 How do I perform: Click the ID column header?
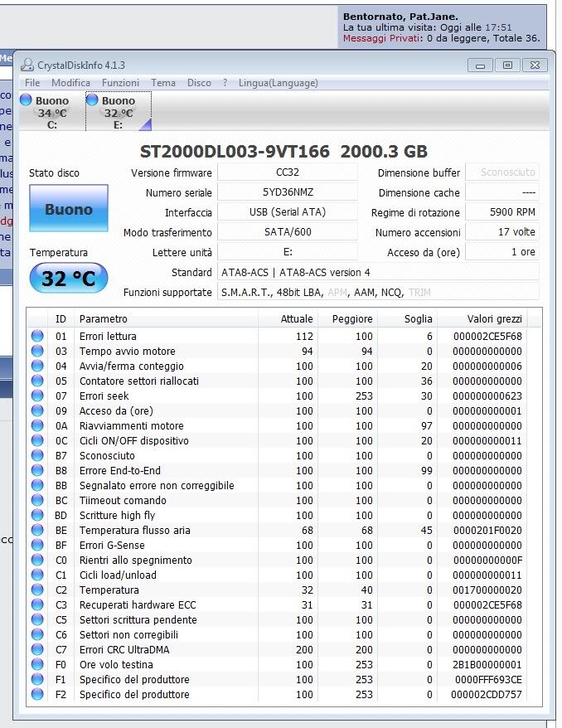(61, 319)
